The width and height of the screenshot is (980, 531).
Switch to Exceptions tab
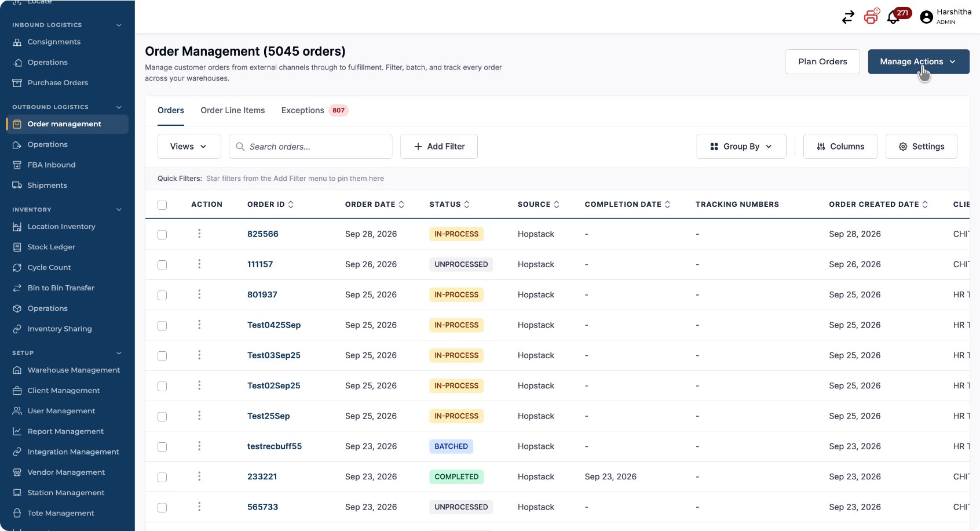(x=315, y=110)
